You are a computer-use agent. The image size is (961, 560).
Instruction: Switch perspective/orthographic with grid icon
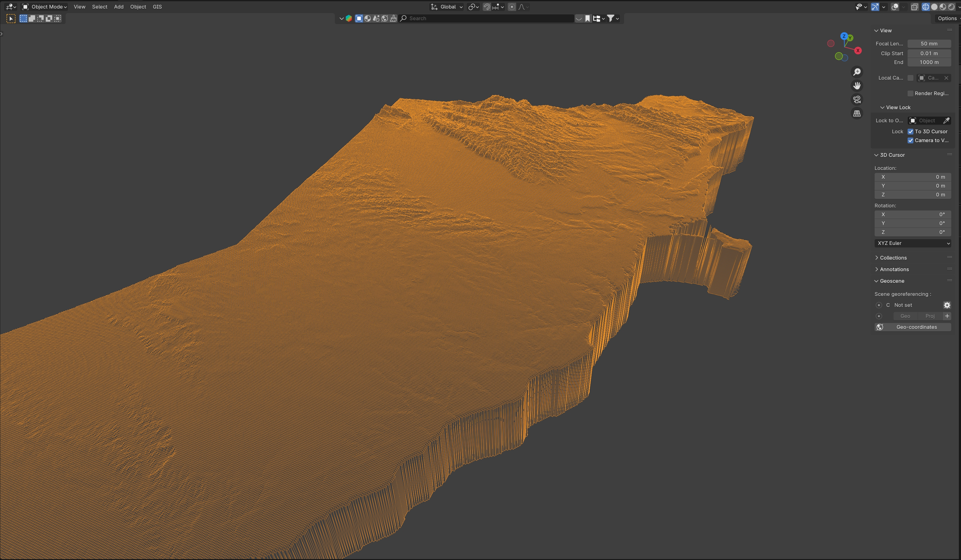pos(857,113)
